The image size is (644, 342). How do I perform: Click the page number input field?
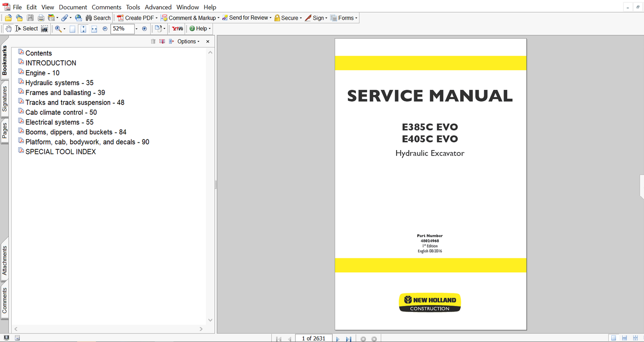pyautogui.click(x=314, y=338)
